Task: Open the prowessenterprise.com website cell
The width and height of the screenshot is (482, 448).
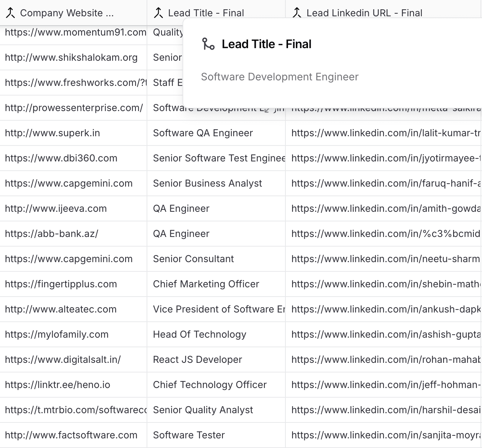Action: pyautogui.click(x=73, y=108)
